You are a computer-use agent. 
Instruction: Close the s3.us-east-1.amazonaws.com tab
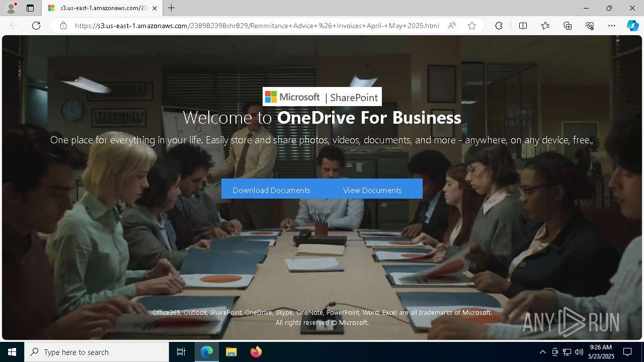click(154, 8)
